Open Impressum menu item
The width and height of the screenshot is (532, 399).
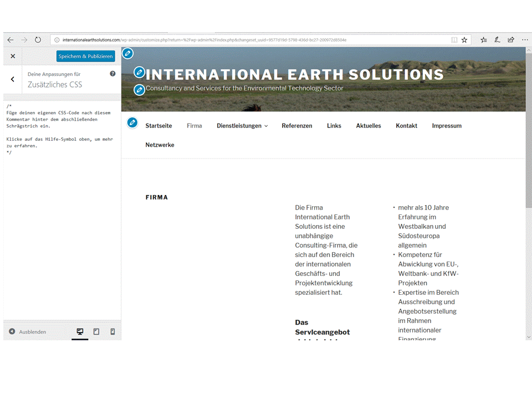point(447,126)
